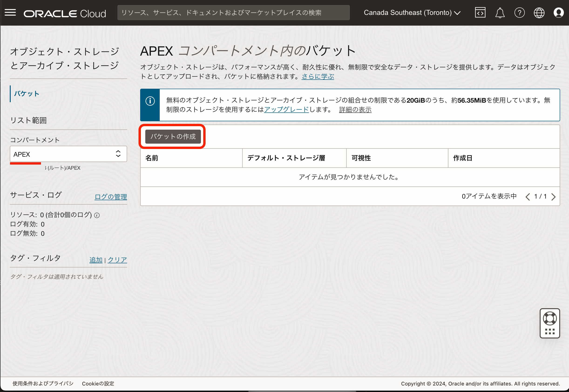Click the バケットの作成 button

click(x=173, y=136)
